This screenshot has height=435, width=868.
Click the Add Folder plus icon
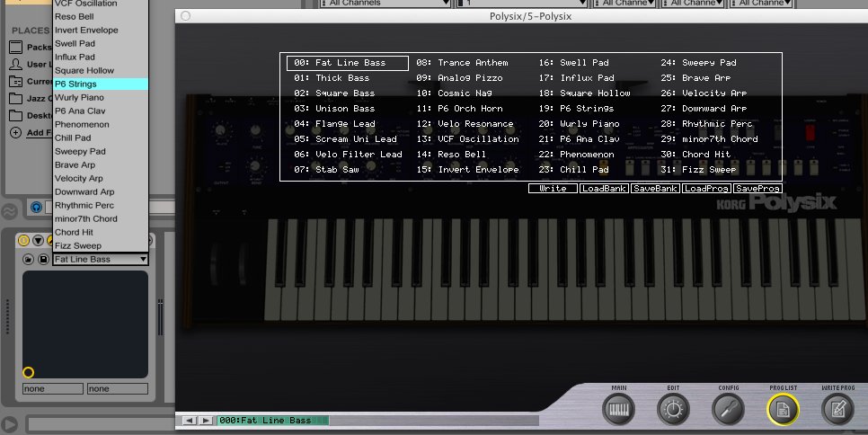pos(16,133)
